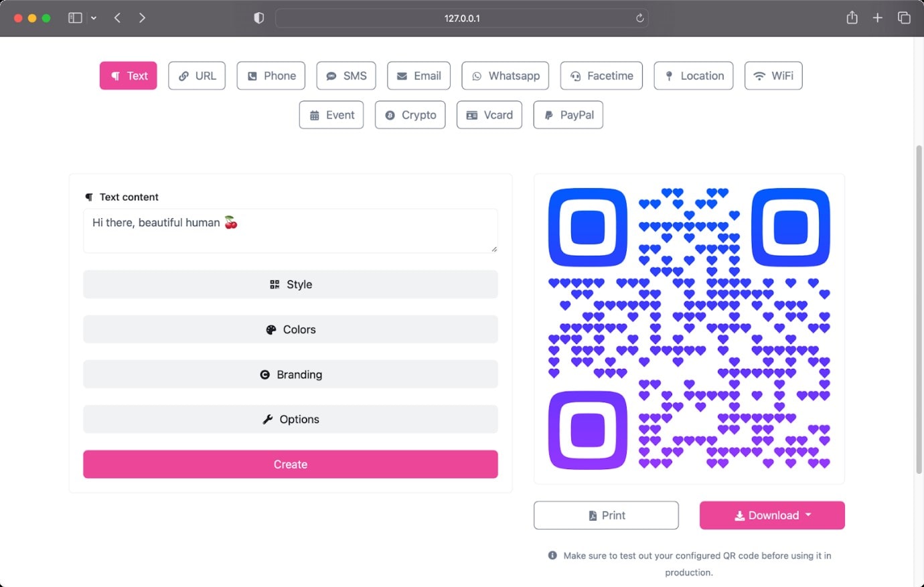The height and width of the screenshot is (587, 924).
Task: Open the Download format dropdown
Action: pos(807,515)
